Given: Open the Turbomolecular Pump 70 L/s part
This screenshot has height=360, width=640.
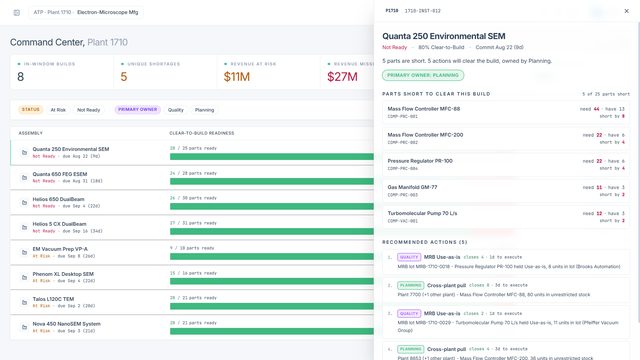Looking at the screenshot, I should [x=506, y=217].
